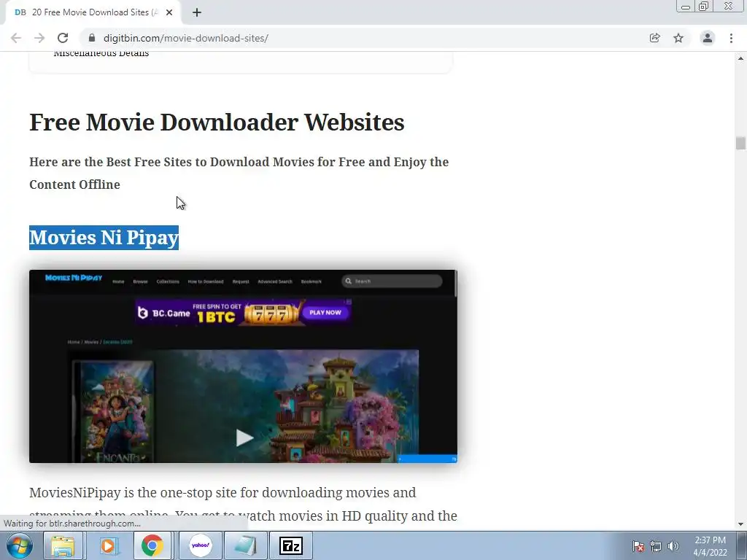Click the MoviesNiPipay logo in the screenshot

pos(74,278)
